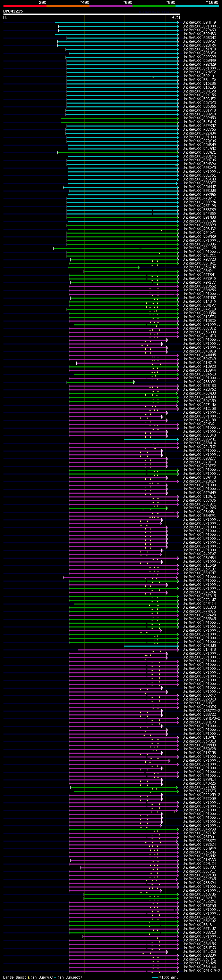
Task: Select the UniRef100_Q9SAF0 label
Action: [x=199, y=53]
